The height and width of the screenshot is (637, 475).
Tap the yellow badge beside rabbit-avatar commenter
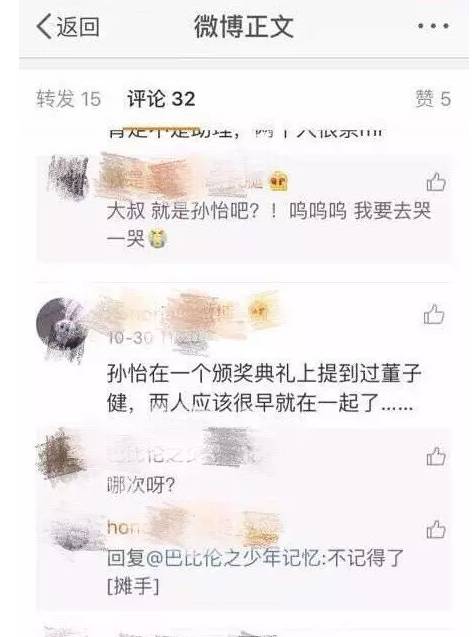click(x=259, y=313)
